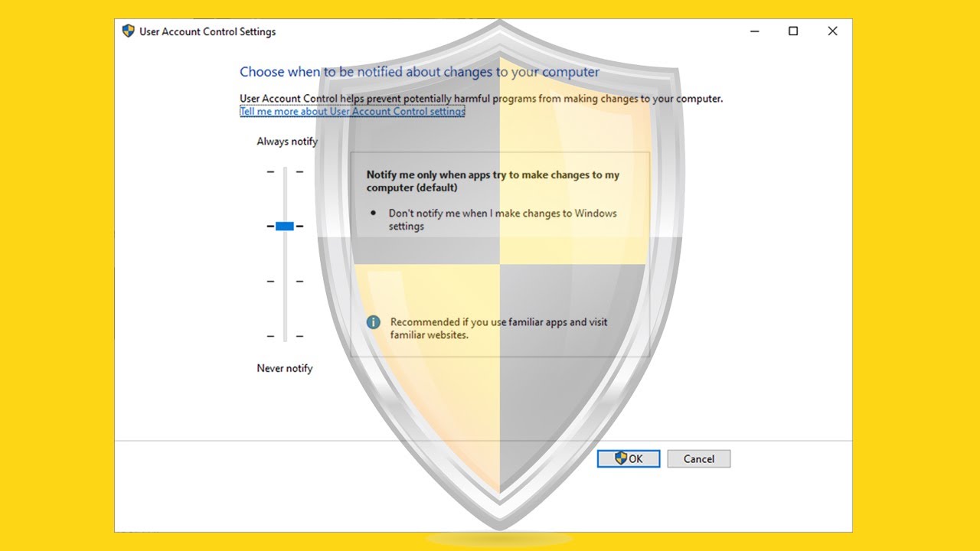Click 'Never notify' label
The image size is (980, 551).
click(x=285, y=368)
